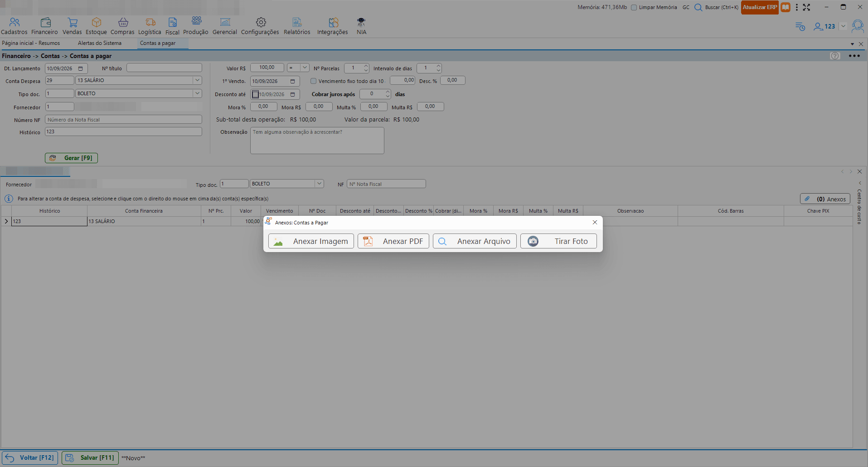Open the Financeiro module
Image resolution: width=868 pixels, height=467 pixels.
44,26
